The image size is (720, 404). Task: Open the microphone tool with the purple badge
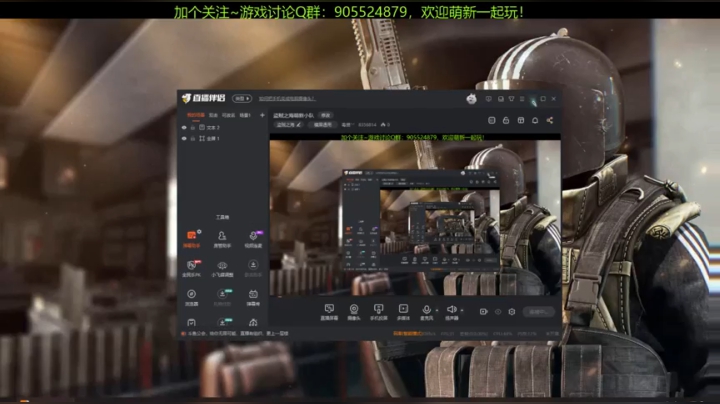[253, 239]
